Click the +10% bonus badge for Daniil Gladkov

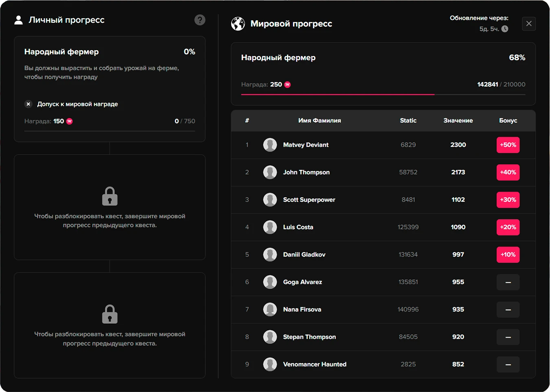(x=508, y=255)
